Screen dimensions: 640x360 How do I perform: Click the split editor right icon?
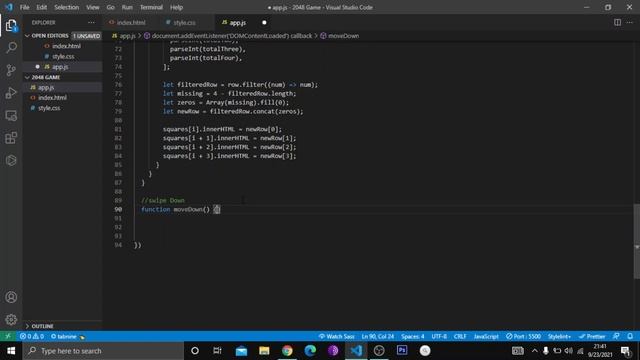coord(617,22)
